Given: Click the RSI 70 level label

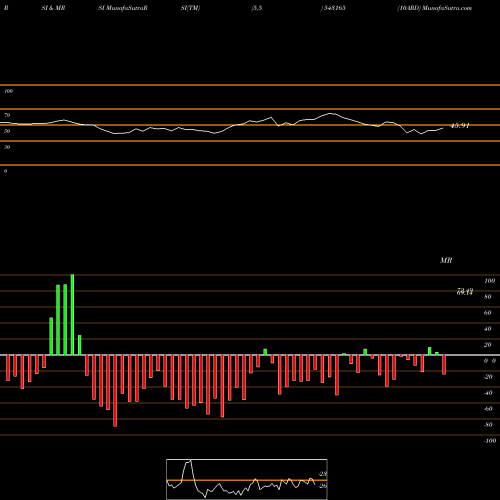Looking at the screenshot, I should point(7,115).
